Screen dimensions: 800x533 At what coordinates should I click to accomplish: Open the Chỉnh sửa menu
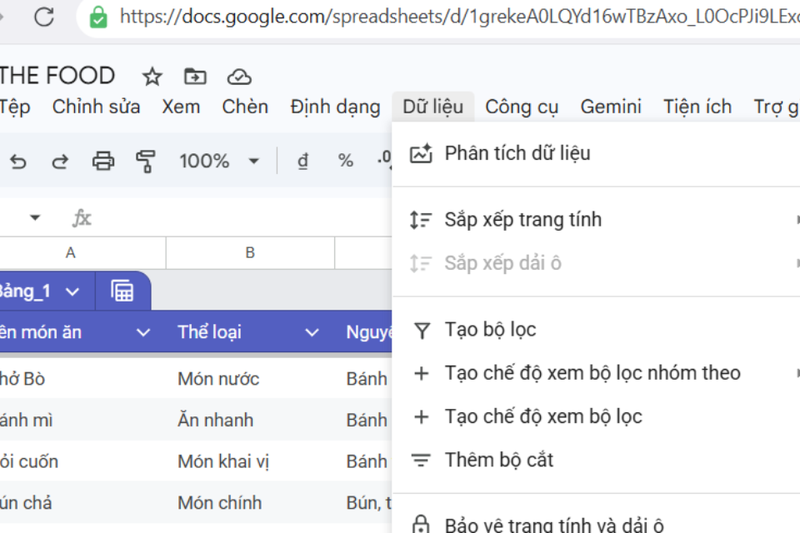pyautogui.click(x=96, y=107)
